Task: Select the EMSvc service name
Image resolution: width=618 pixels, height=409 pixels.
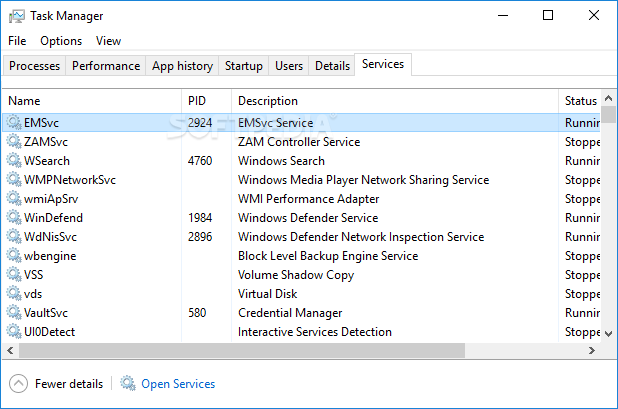Action: [x=41, y=123]
